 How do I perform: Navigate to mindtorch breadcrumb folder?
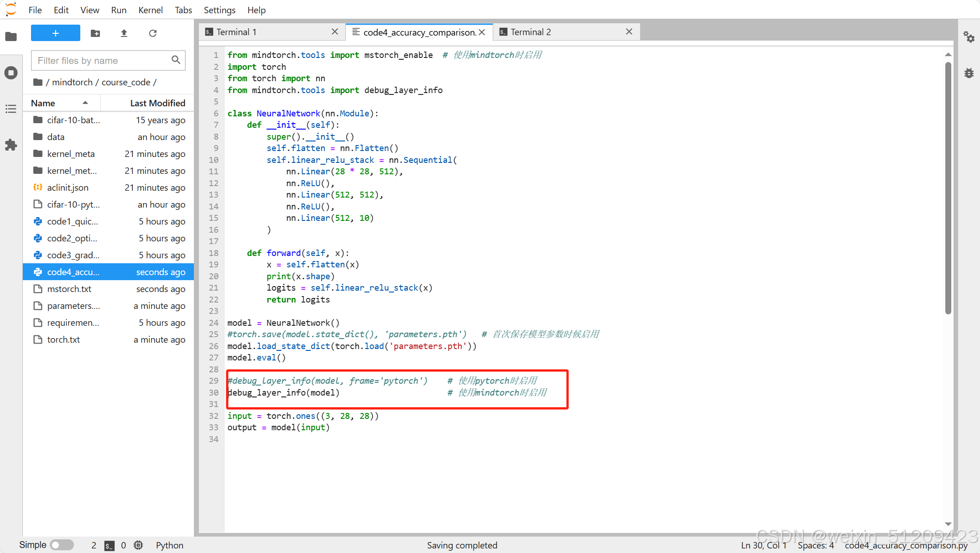[72, 82]
